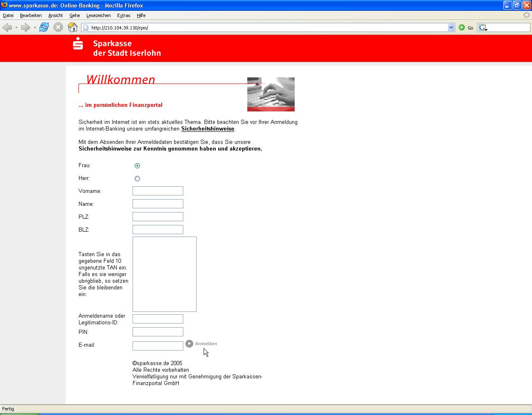This screenshot has width=532, height=415.
Task: Click the Firefox icon in title bar
Action: coord(5,5)
